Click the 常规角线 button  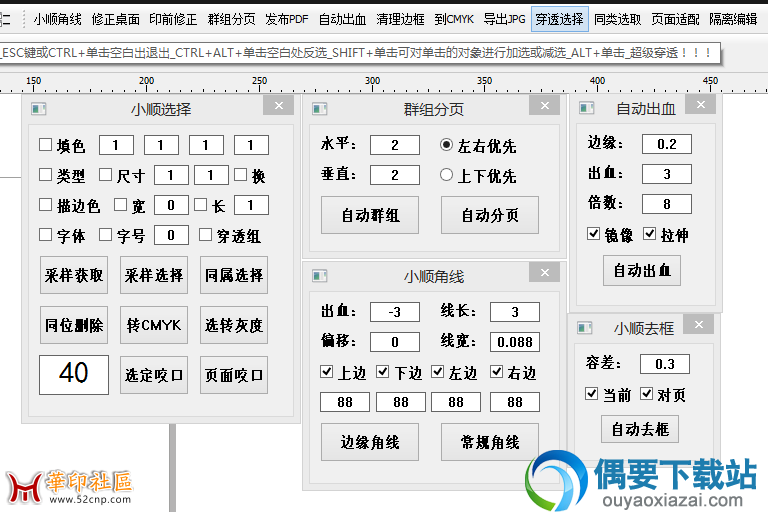(490, 442)
